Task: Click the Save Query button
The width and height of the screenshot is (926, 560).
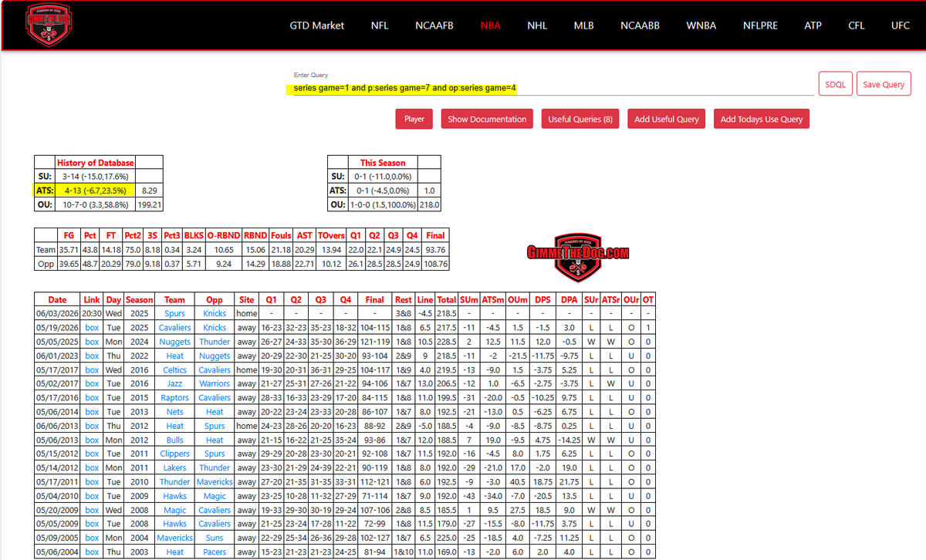Action: point(884,83)
